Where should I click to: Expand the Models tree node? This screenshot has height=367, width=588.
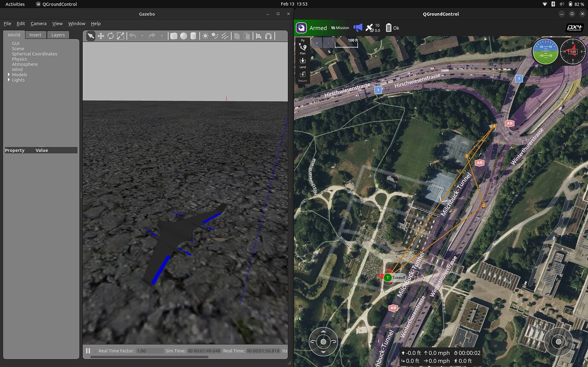click(x=9, y=75)
